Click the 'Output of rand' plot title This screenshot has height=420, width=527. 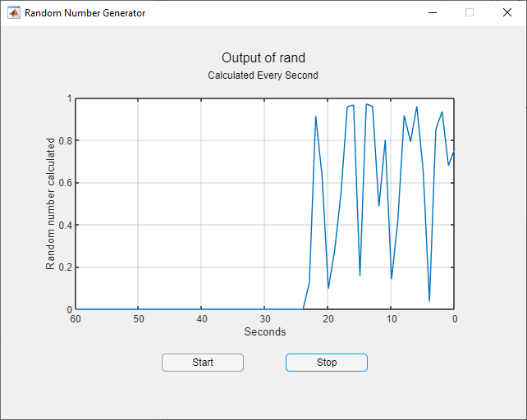[x=263, y=57]
